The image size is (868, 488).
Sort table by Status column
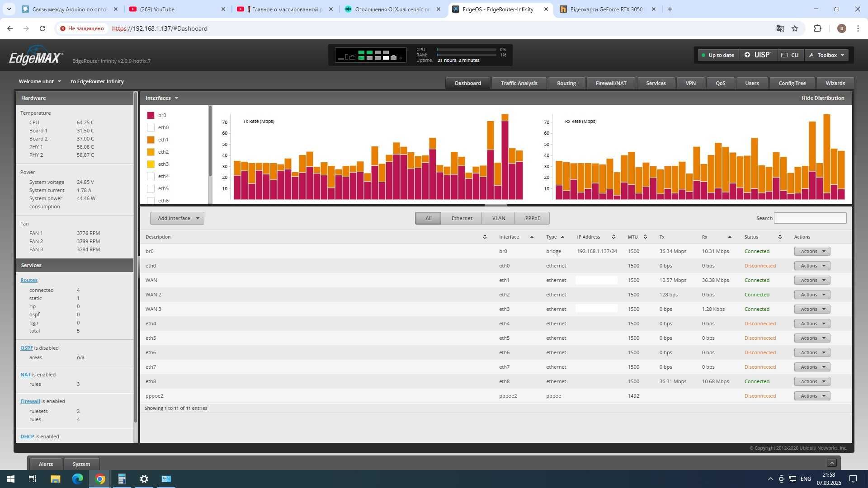763,237
